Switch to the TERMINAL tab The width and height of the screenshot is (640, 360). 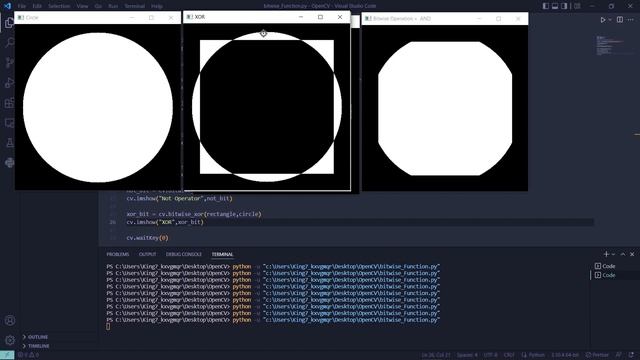pos(222,254)
